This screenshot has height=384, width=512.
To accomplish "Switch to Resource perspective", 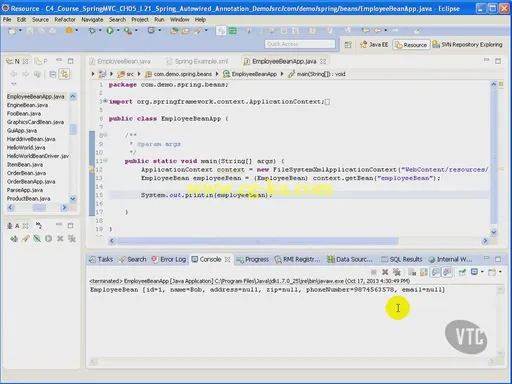I will coord(411,45).
